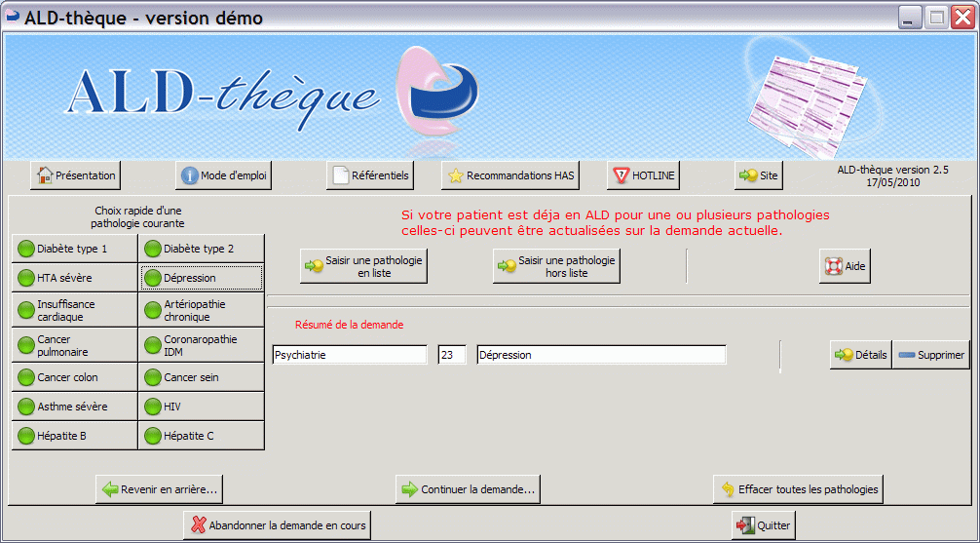Select Hépatite B pathology
980x543 pixels.
click(74, 436)
